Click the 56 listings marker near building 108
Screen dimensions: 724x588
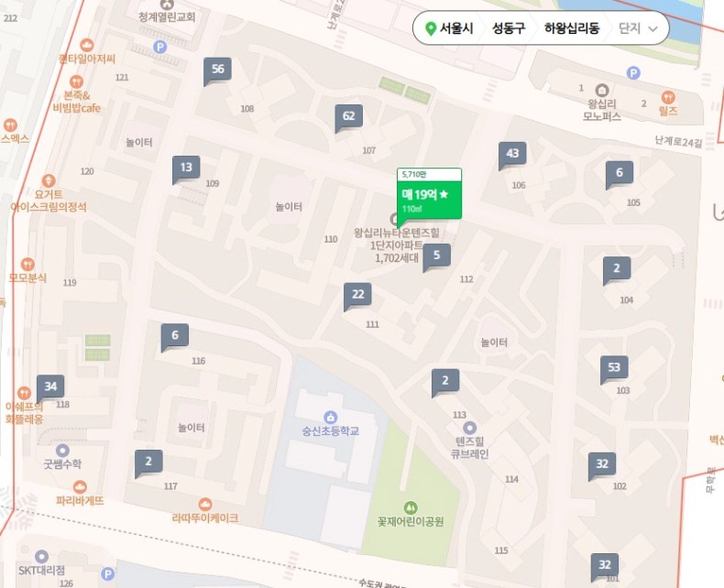217,71
